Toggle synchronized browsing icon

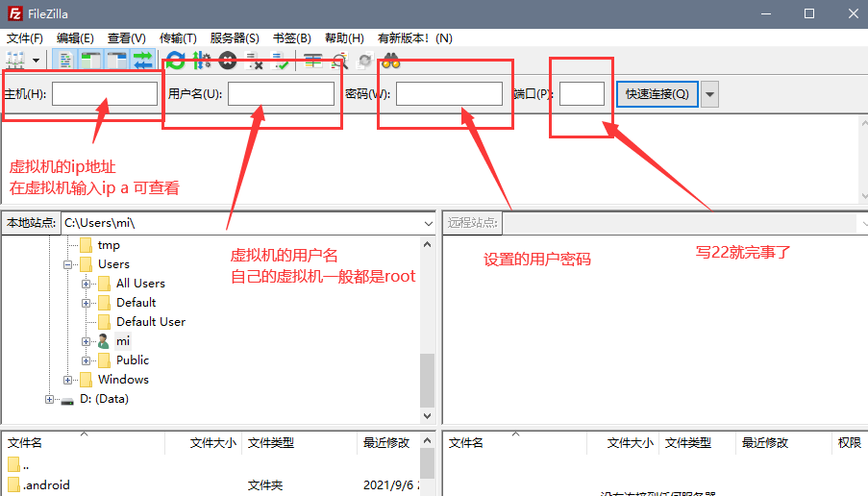pos(365,61)
